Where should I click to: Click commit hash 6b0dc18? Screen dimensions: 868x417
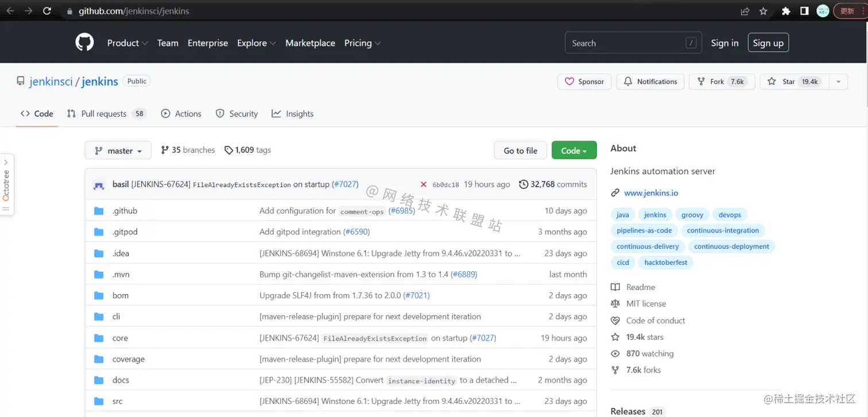coord(445,185)
